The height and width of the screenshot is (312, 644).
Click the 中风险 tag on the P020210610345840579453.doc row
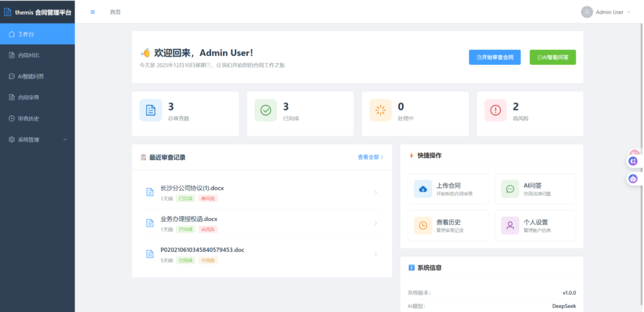pos(208,260)
